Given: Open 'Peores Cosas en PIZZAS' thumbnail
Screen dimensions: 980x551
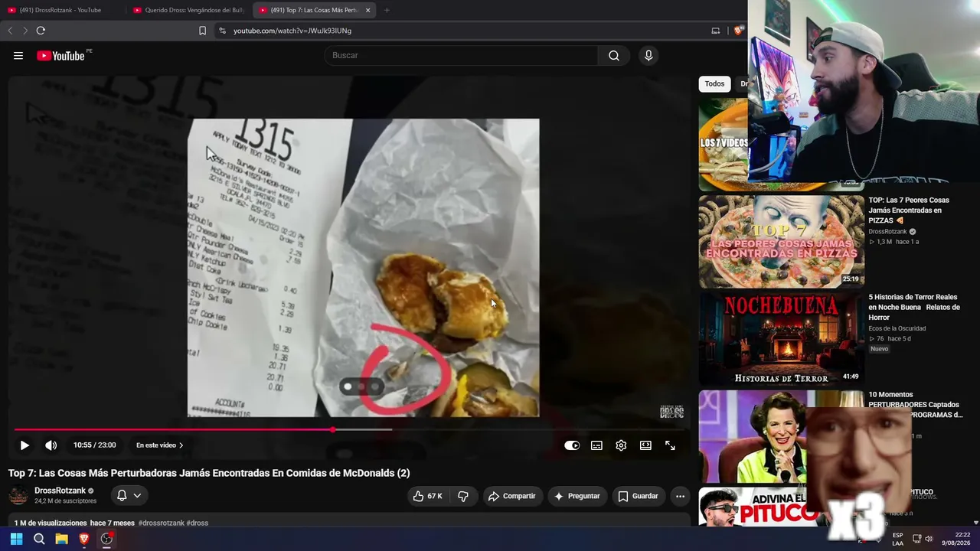Looking at the screenshot, I should click(x=781, y=241).
